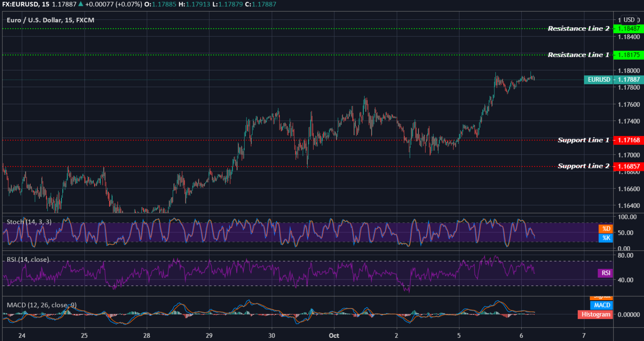
Task: Click the 1.16857 red price tag
Action: (629, 166)
